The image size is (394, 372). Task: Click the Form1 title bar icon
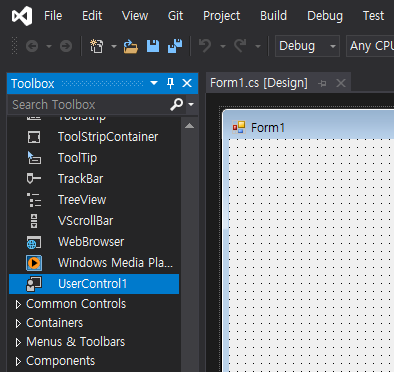pyautogui.click(x=239, y=127)
